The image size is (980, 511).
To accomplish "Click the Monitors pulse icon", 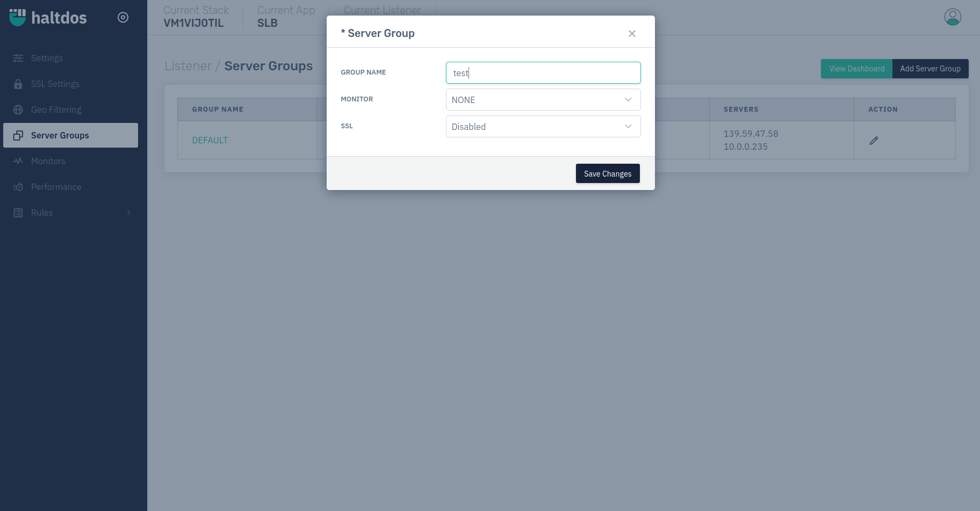I will [x=18, y=161].
